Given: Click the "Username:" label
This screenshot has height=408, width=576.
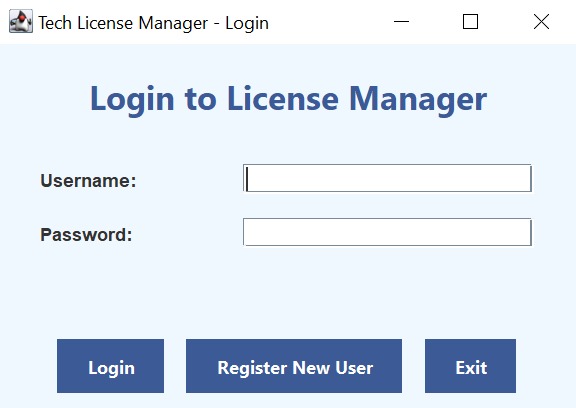Looking at the screenshot, I should 88,180.
